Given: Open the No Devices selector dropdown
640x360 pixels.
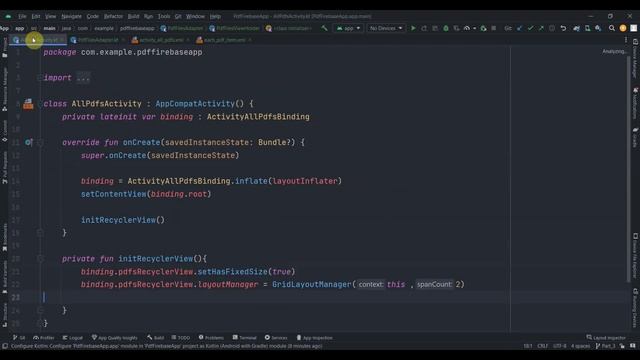Looking at the screenshot, I should click(386, 28).
